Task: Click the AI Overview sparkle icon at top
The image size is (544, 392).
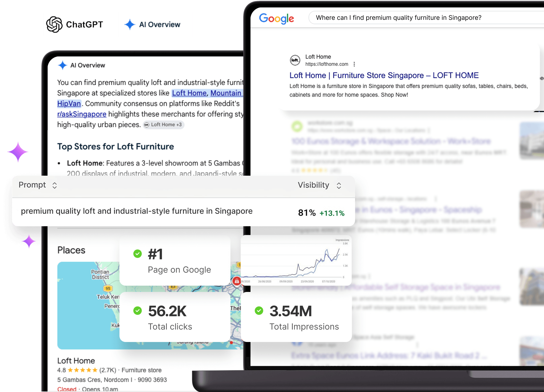Action: click(x=130, y=24)
